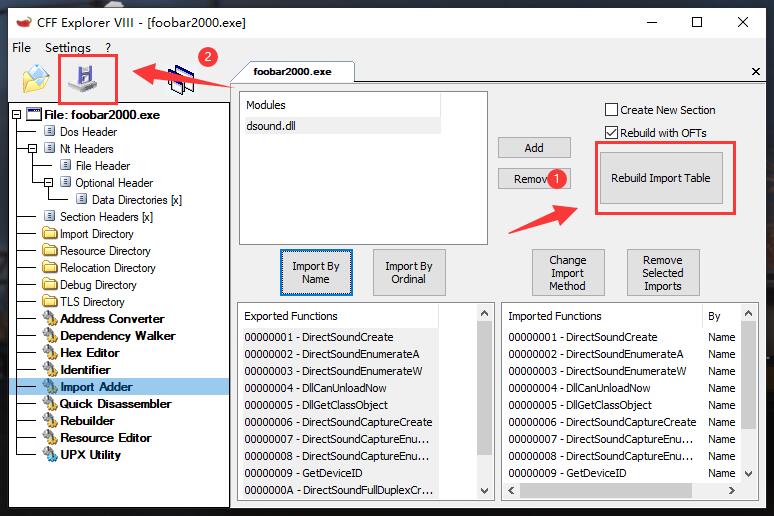Image resolution: width=774 pixels, height=516 pixels.
Task: Click the Open file folder icon
Action: [x=36, y=78]
